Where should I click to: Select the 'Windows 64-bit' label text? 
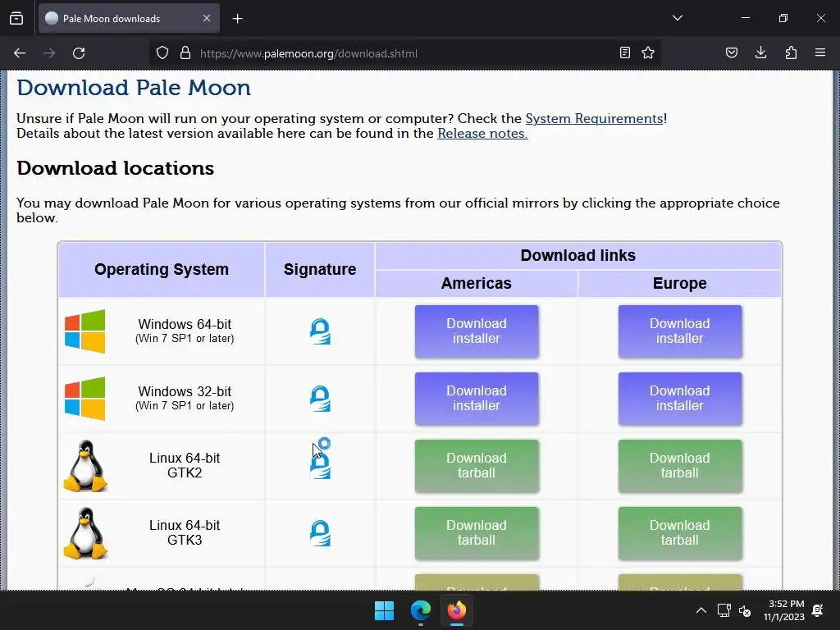pos(185,324)
